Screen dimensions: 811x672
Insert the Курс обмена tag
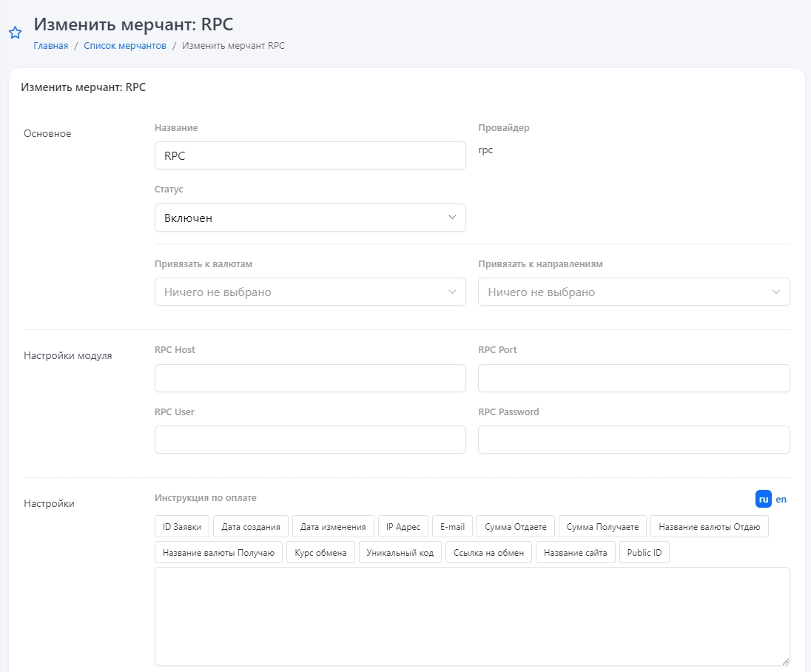(320, 553)
